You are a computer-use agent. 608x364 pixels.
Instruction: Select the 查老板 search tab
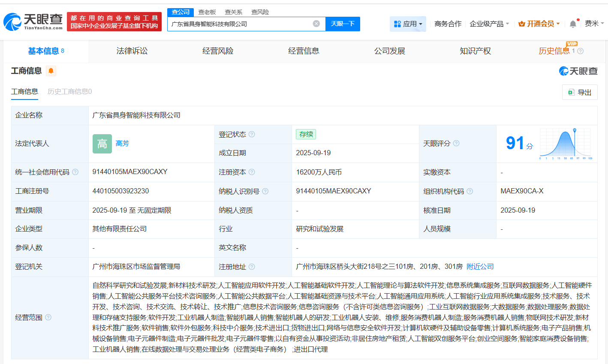(206, 12)
